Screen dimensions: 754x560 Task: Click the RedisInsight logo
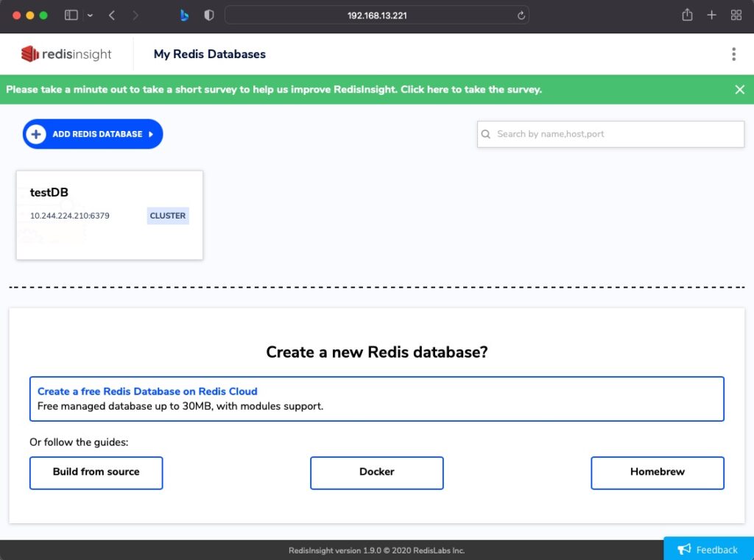pos(66,54)
